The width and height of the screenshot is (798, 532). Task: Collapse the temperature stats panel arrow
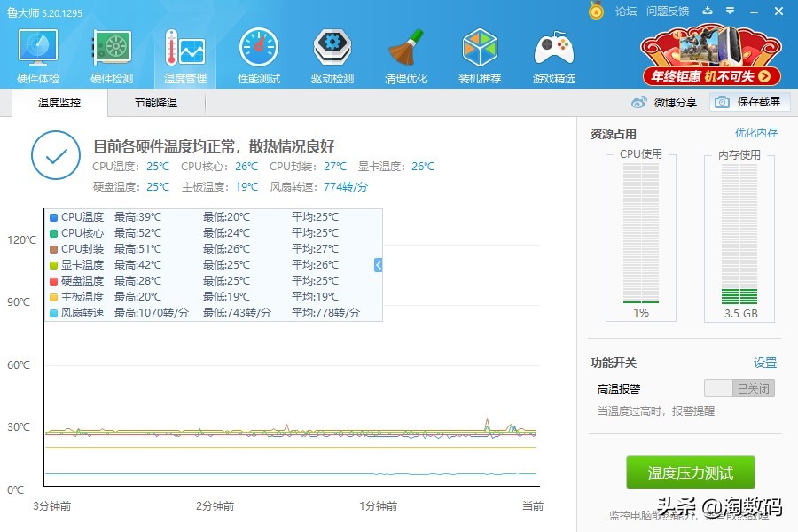pyautogui.click(x=377, y=263)
